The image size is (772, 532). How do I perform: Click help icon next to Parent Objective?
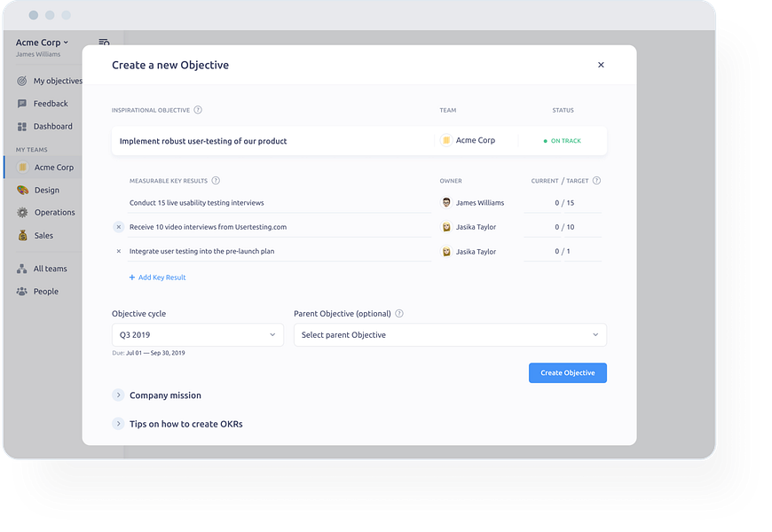click(399, 314)
